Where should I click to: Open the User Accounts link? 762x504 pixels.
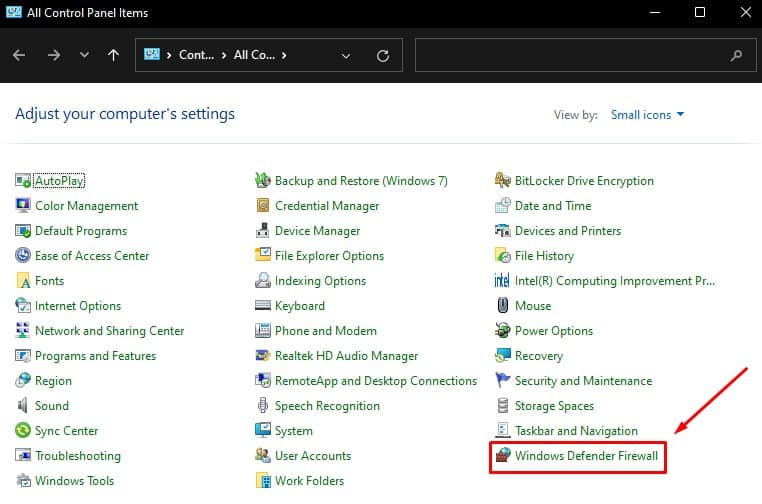point(312,456)
